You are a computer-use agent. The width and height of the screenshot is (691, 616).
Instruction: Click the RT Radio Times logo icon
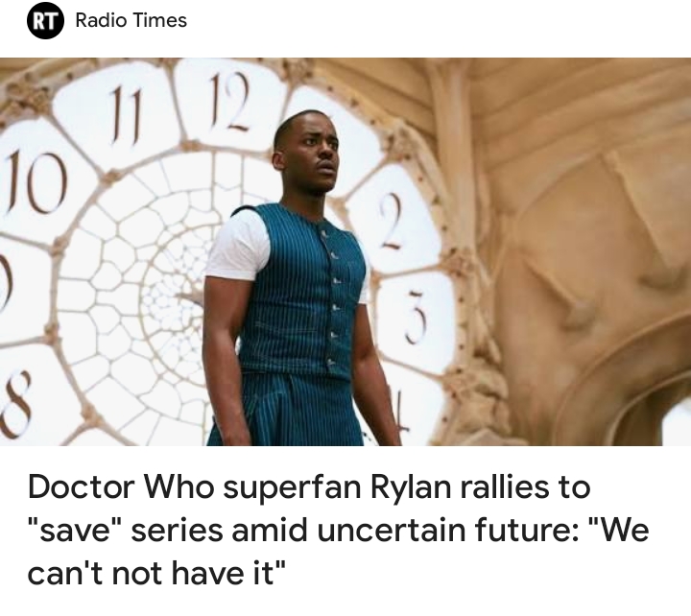(43, 21)
